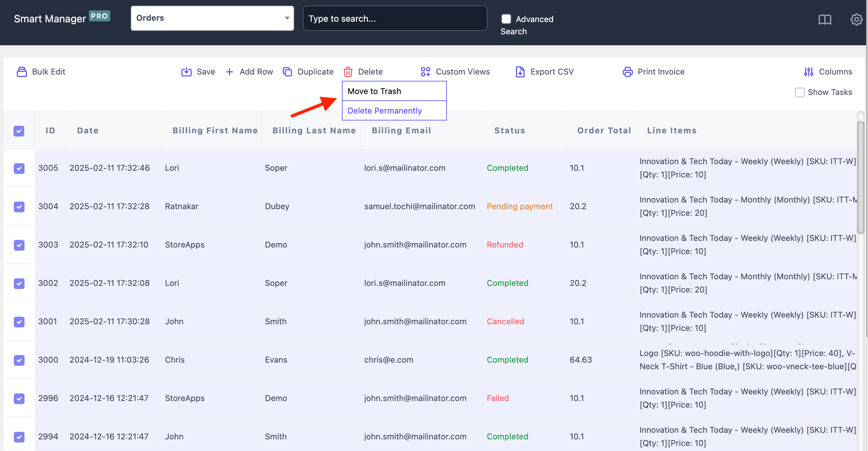Image resolution: width=868 pixels, height=451 pixels.
Task: Click the Custom Views icon
Action: [x=426, y=72]
